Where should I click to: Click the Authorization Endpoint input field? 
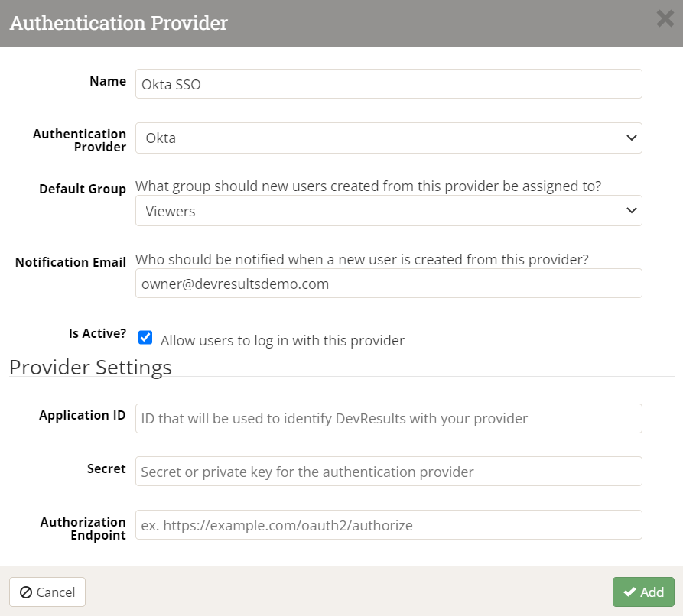[389, 525]
